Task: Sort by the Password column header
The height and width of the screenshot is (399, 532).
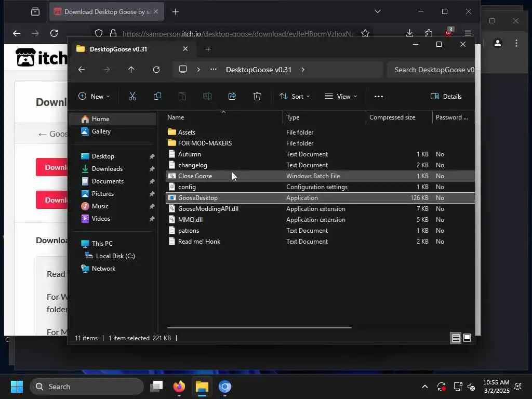Action: coord(453,117)
